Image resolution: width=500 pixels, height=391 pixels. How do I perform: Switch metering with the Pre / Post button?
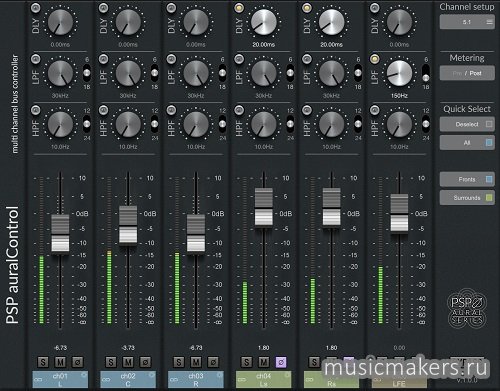click(x=467, y=73)
